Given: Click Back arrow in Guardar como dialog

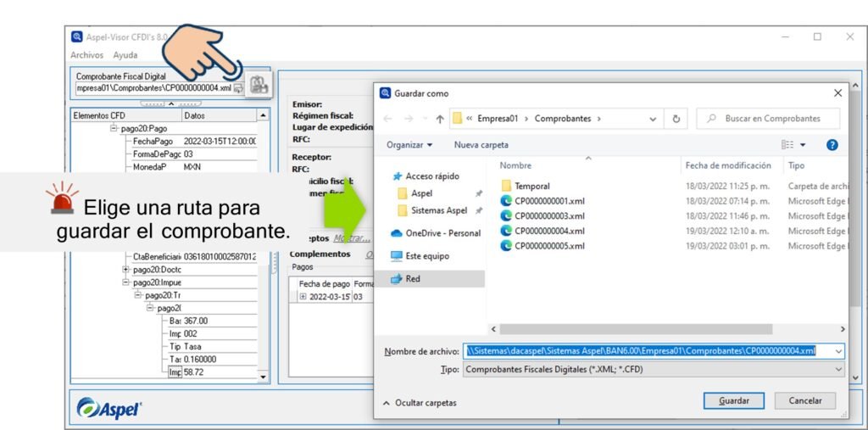Looking at the screenshot, I should (x=387, y=119).
